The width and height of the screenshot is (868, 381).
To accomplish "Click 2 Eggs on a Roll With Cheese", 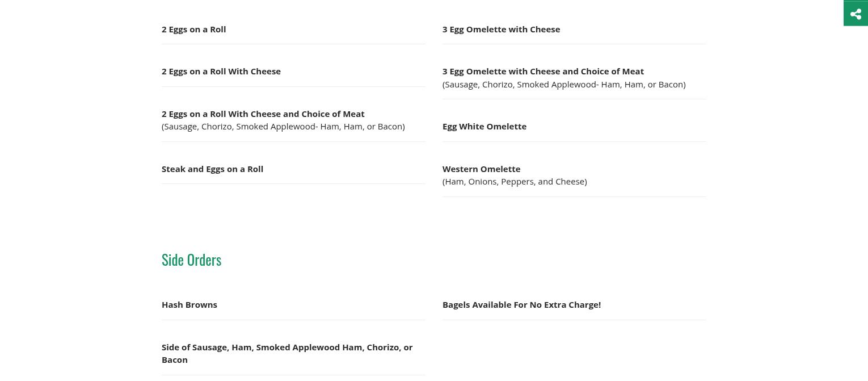I will [221, 72].
